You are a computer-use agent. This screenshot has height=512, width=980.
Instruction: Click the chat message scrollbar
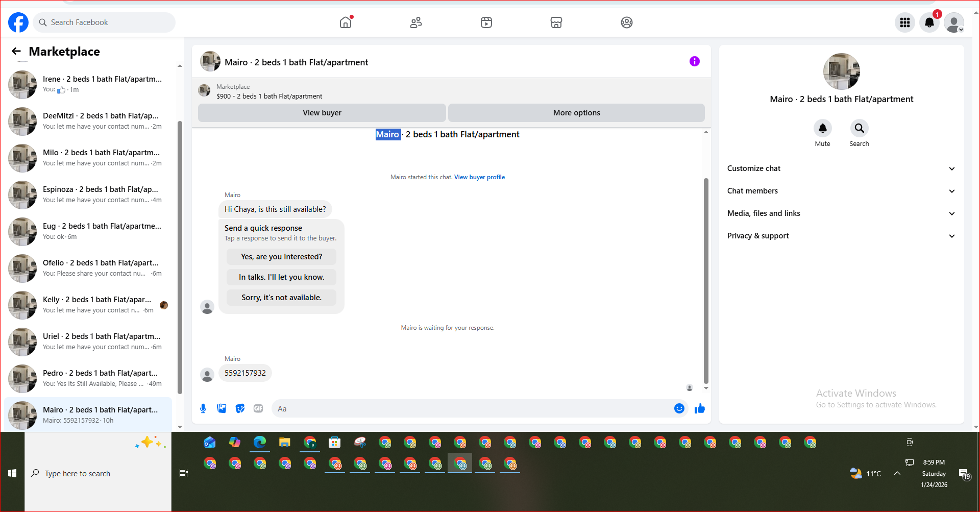point(706,281)
